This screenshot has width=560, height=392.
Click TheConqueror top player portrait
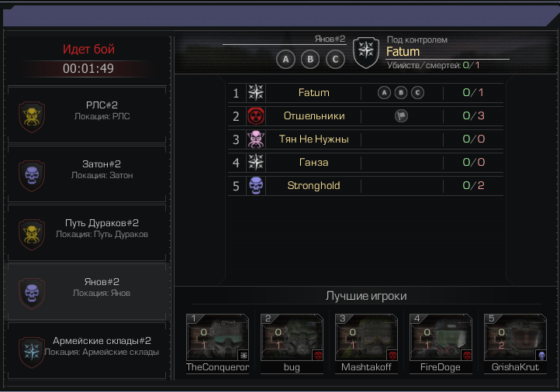pyautogui.click(x=217, y=338)
